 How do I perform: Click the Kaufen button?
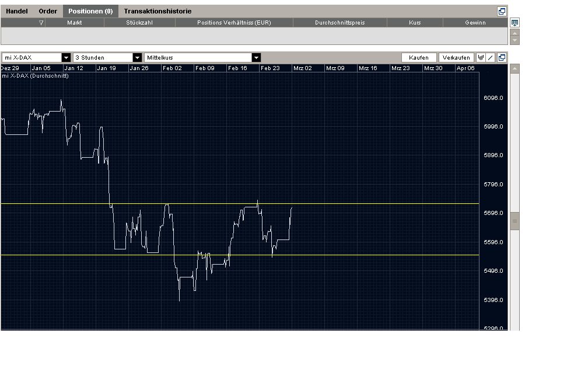point(418,57)
